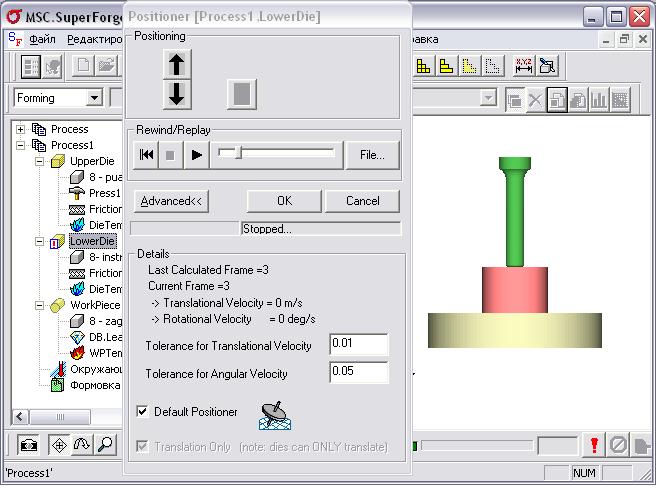Screen dimensions: 657x487
Task: Click the yellow dotted triangle view icon
Action: [469, 66]
